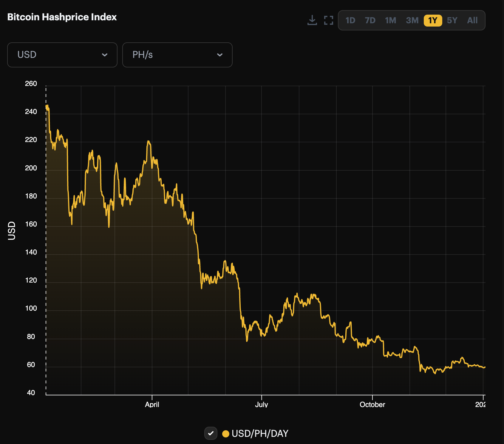Switch to 1M time range

[x=390, y=20]
